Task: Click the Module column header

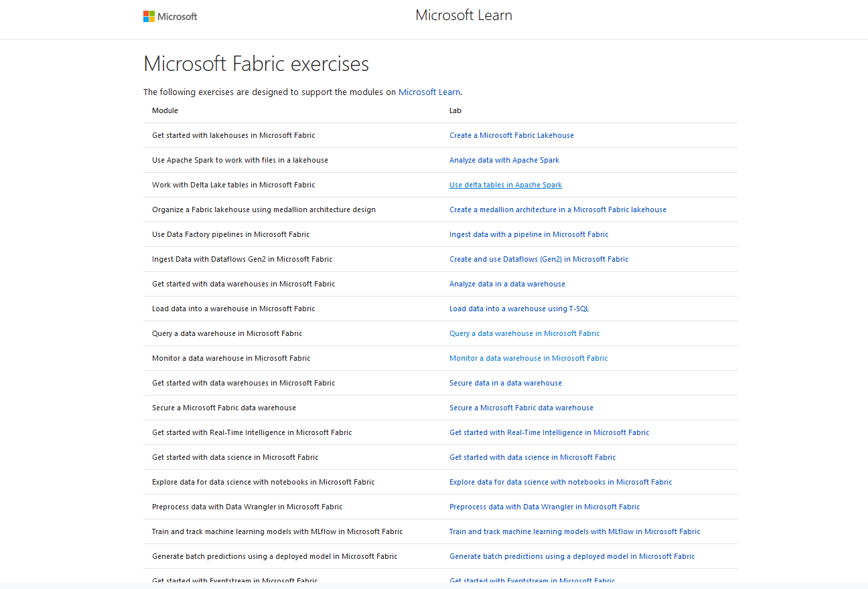Action: 165,110
